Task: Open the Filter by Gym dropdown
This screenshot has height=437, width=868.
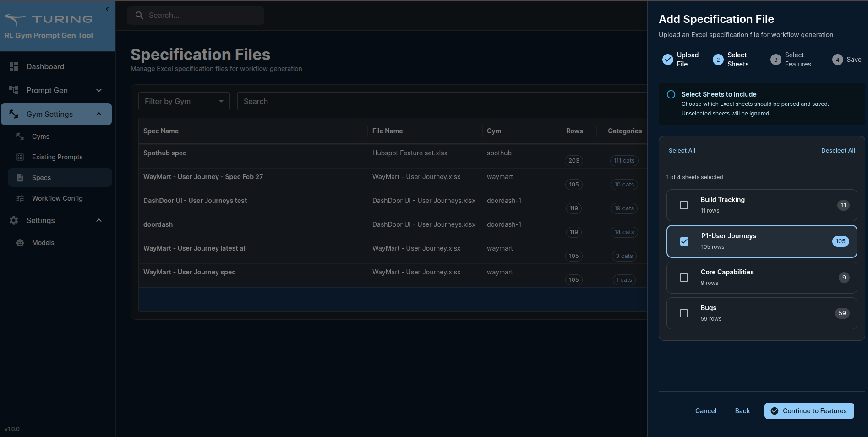Action: click(x=184, y=101)
